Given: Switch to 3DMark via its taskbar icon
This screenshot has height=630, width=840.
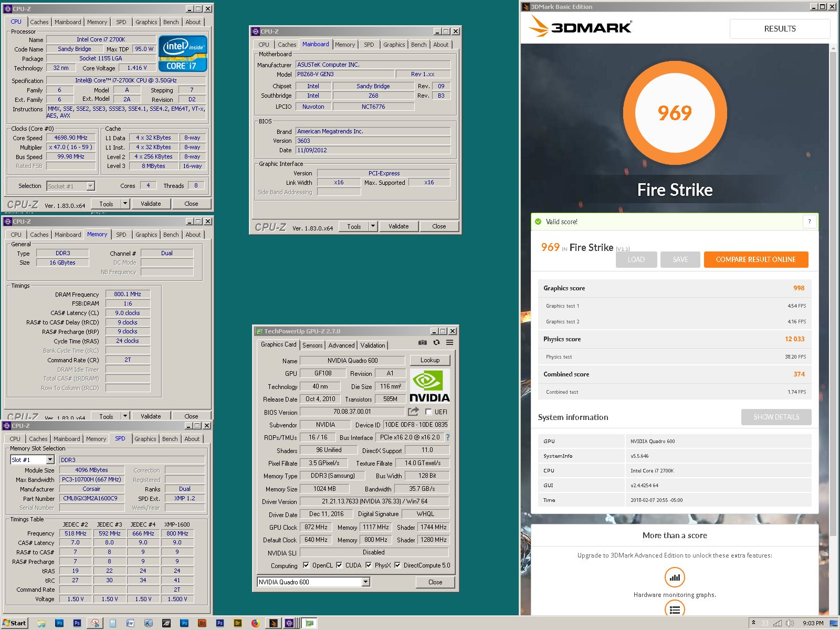Looking at the screenshot, I should (273, 623).
